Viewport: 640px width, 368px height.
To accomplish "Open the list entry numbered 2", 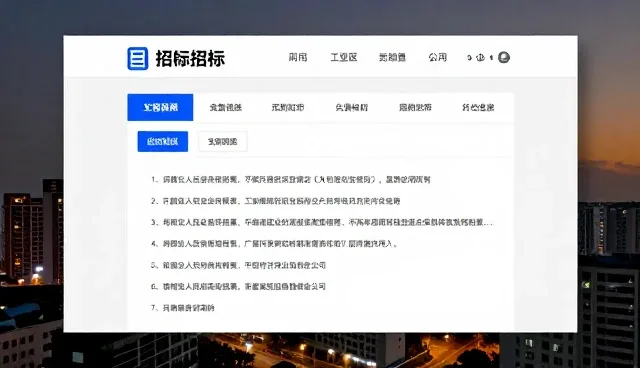I will 276,201.
